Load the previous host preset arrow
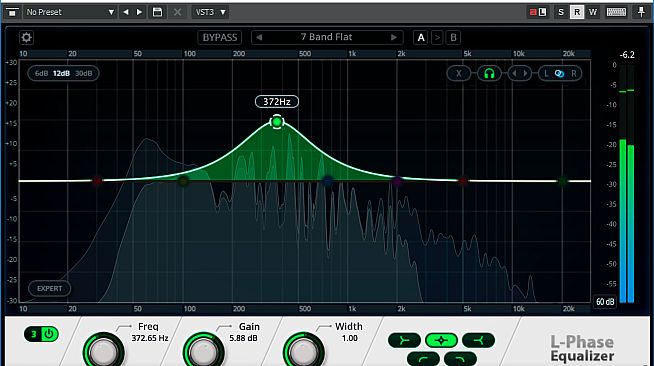 [x=126, y=12]
